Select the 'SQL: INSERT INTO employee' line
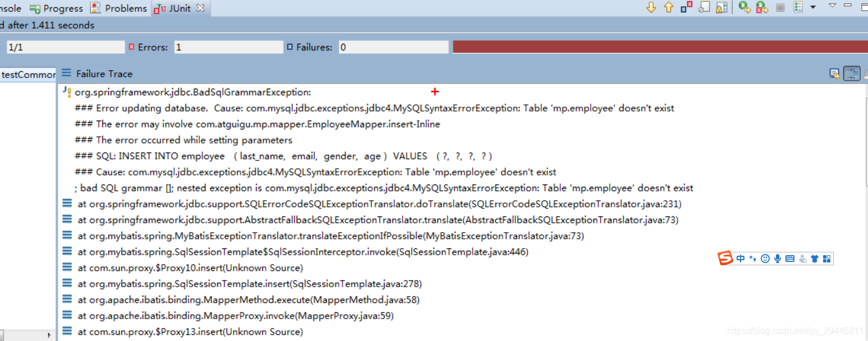This screenshot has height=341, width=868. point(284,156)
